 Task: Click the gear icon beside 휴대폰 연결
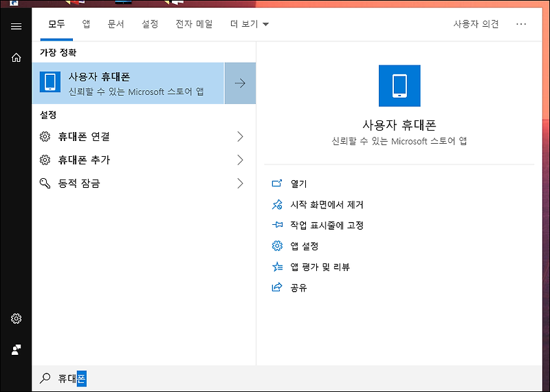45,137
